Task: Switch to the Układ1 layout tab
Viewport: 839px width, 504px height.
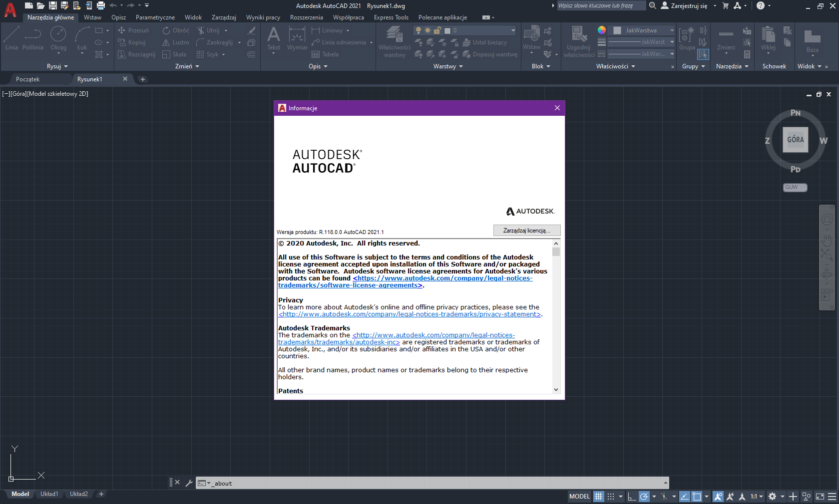Action: 49,494
